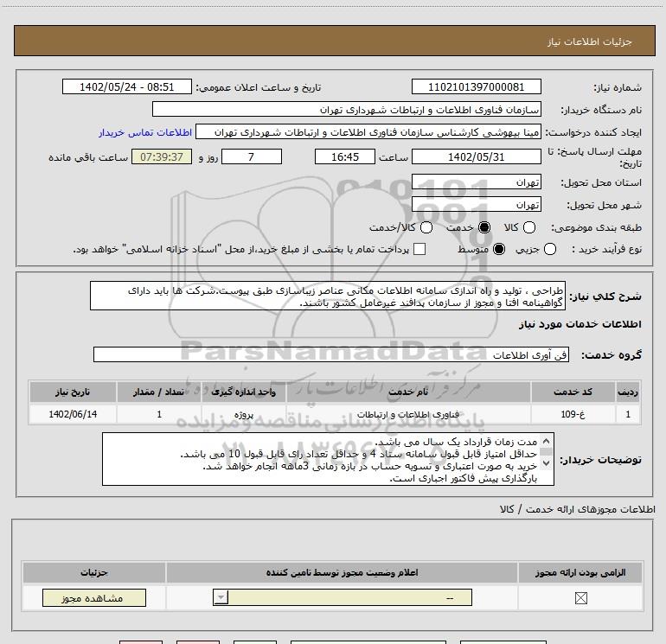The height and width of the screenshot is (644, 666).
Task: Select the کالا/خدمت radio button
Action: 426,227
